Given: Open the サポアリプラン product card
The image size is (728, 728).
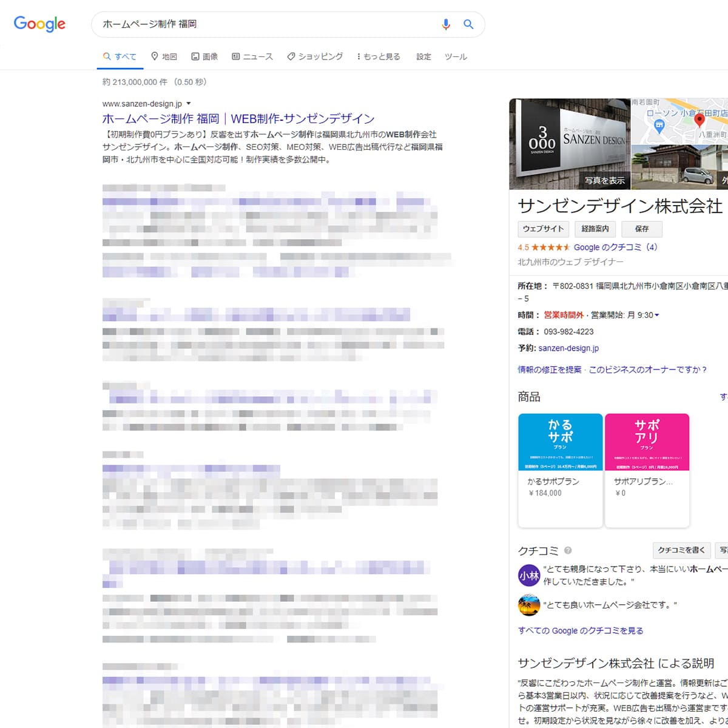Looking at the screenshot, I should click(x=647, y=470).
